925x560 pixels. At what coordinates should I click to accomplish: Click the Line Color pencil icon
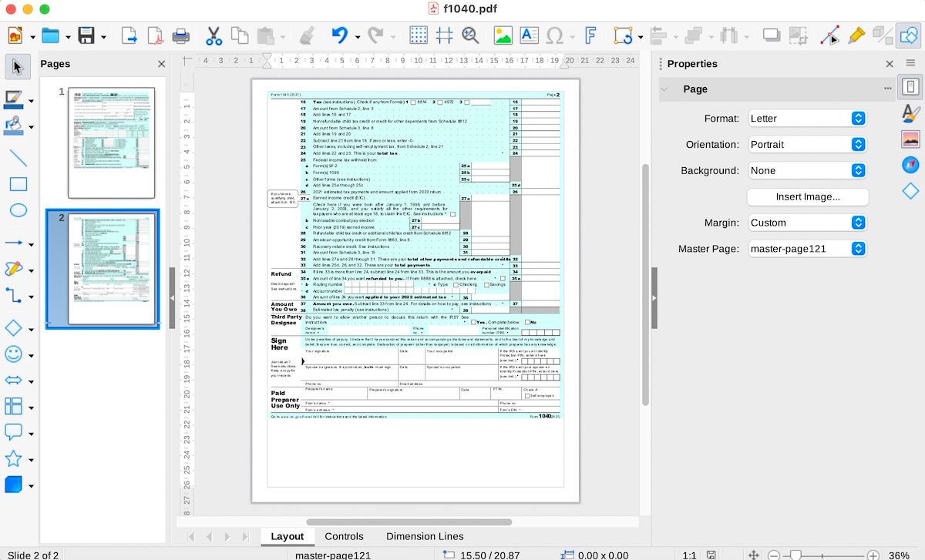13,99
